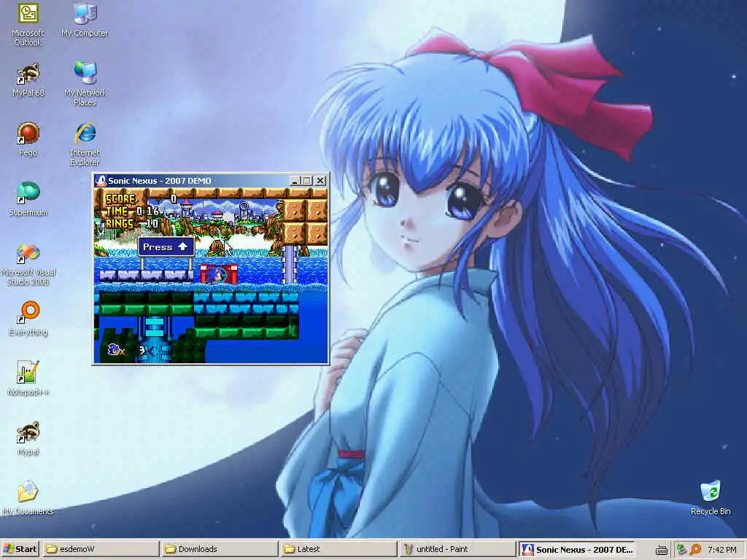The image size is (747, 560).
Task: Minimize the Sonic Nexus window
Action: [x=295, y=181]
